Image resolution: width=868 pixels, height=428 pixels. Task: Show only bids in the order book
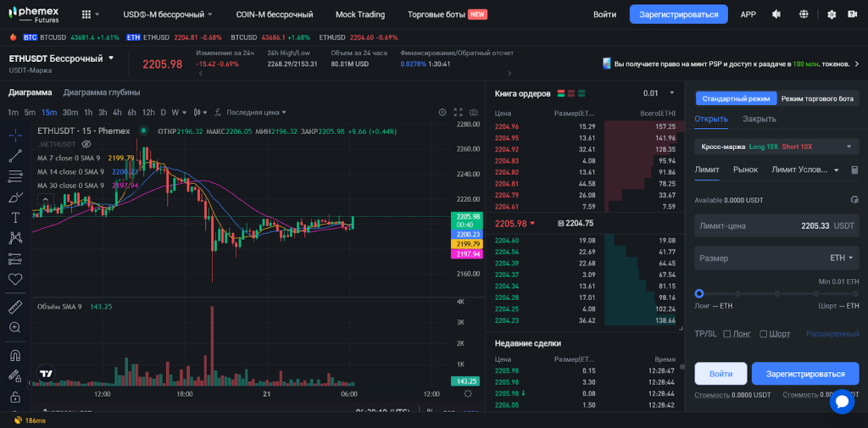coord(581,93)
